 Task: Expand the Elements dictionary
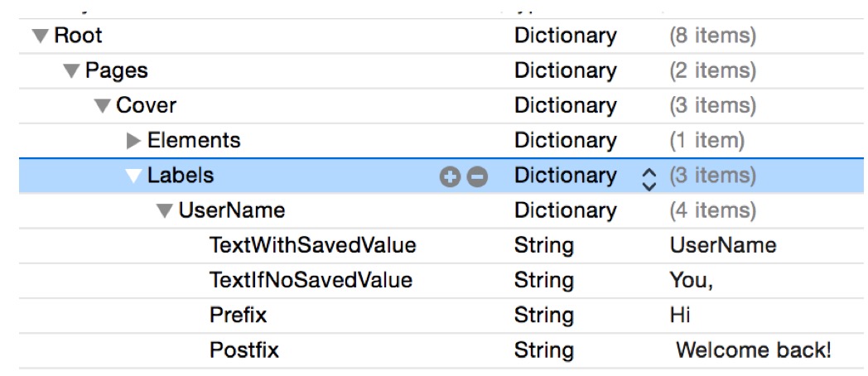tap(134, 141)
